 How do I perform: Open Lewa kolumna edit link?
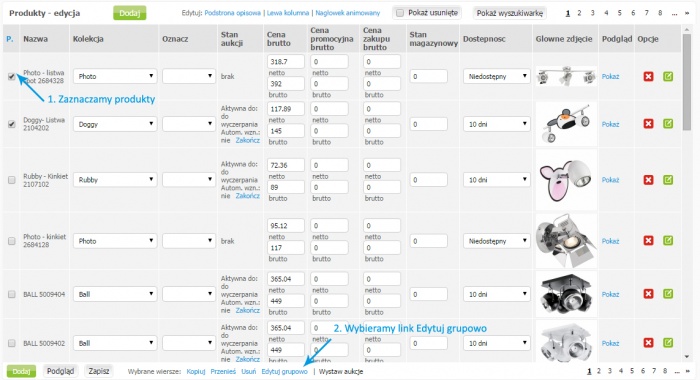pos(288,13)
